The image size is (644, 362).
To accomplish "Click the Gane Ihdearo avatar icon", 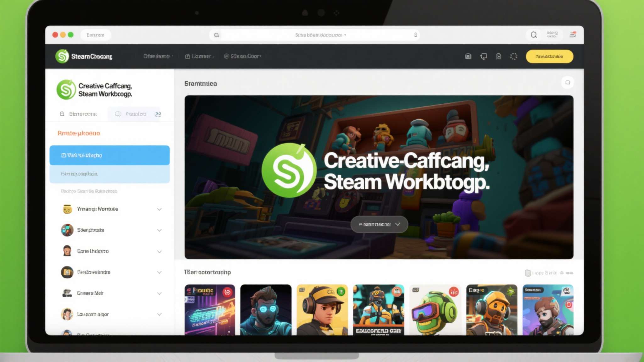I will [x=67, y=251].
